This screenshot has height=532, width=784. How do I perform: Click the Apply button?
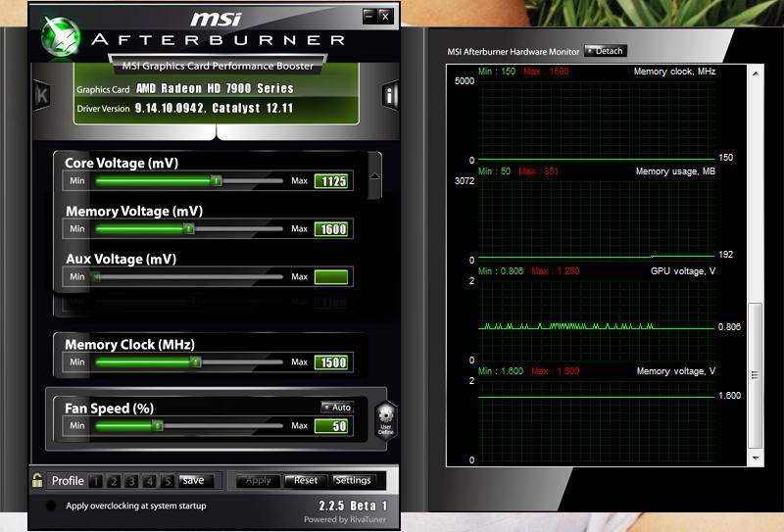pos(258,480)
